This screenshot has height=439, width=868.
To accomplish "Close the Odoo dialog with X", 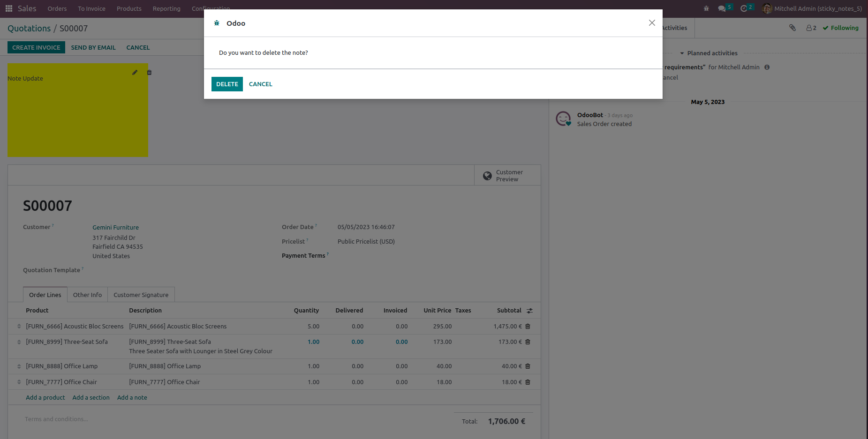I will click(x=652, y=23).
